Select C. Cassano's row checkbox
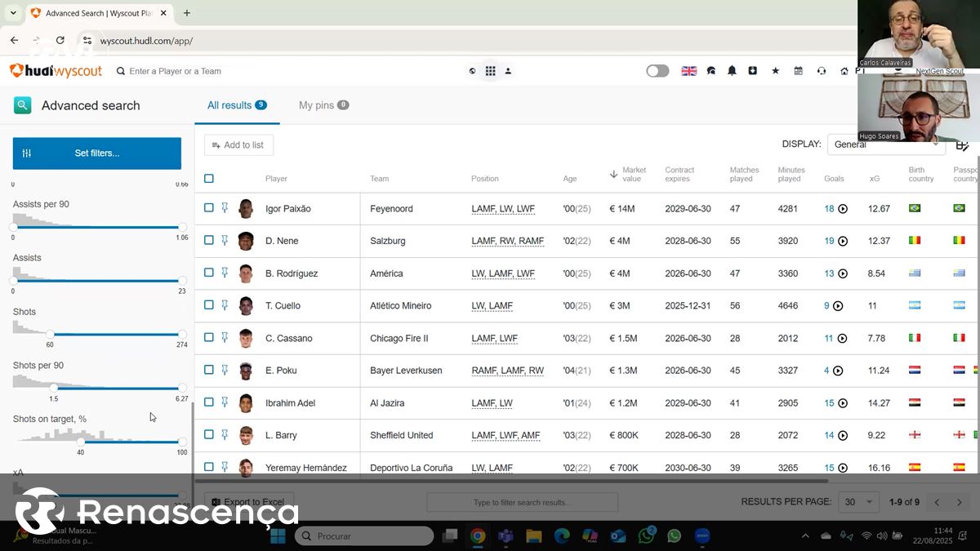Viewport: 980px width, 551px height. tap(209, 337)
